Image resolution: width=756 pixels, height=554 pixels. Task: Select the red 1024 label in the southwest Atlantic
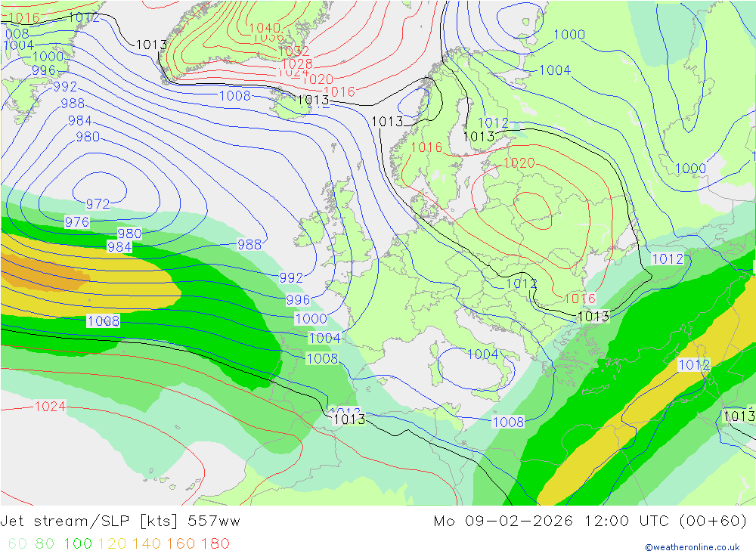(50, 407)
